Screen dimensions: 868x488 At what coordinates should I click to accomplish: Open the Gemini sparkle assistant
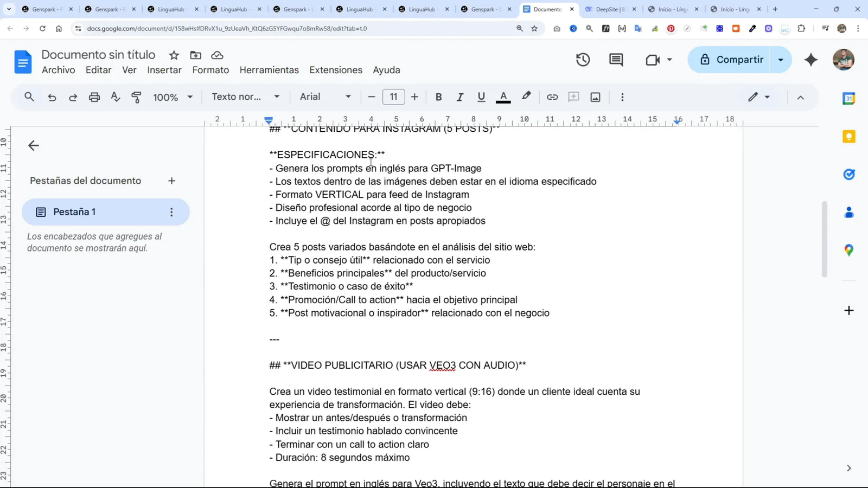[x=810, y=60]
